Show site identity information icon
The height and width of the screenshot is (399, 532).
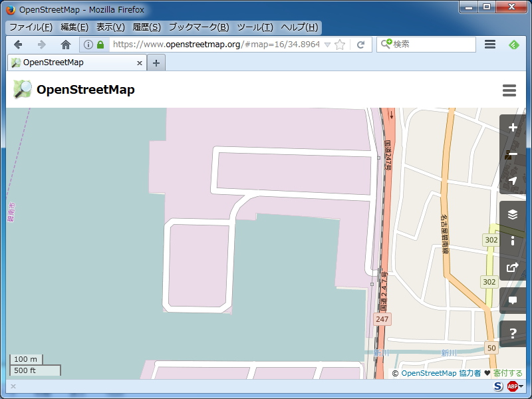tap(88, 45)
